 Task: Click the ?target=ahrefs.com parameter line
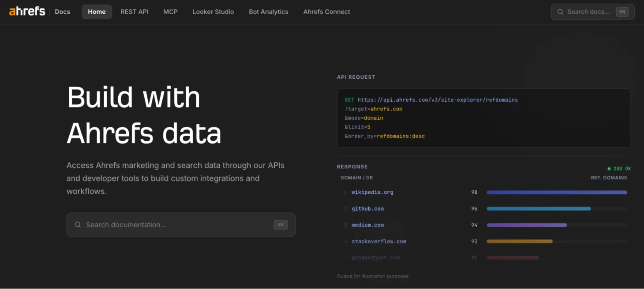click(x=373, y=109)
